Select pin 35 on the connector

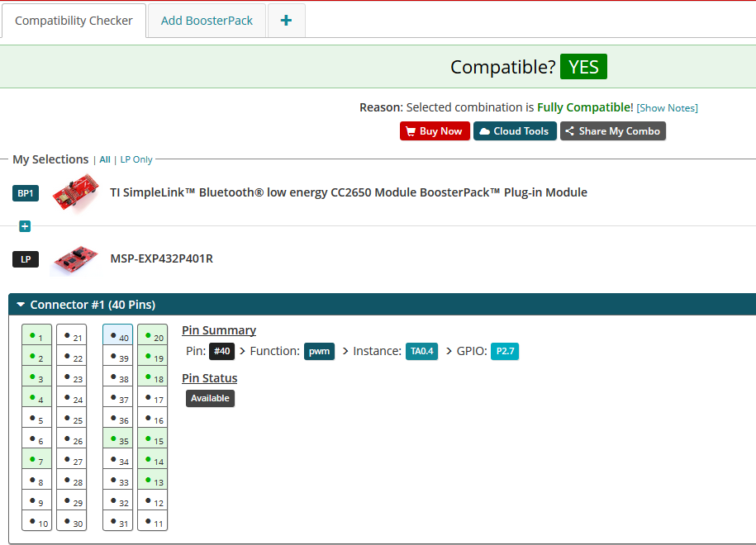117,438
